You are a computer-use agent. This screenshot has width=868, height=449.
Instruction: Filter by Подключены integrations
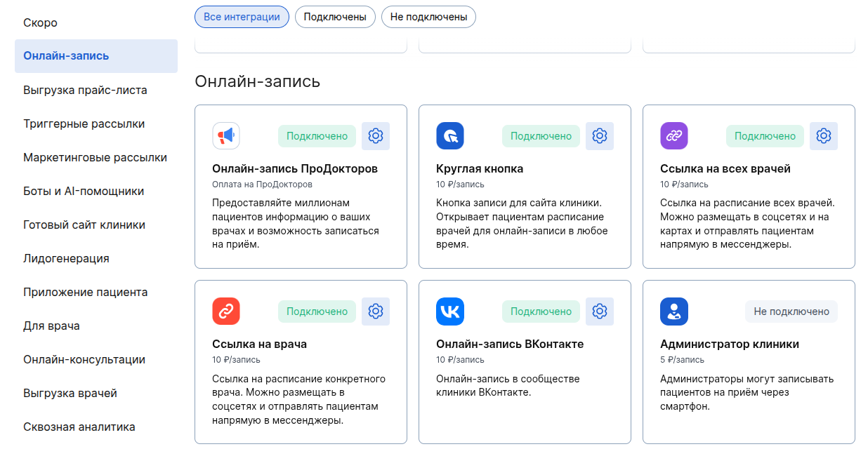tap(335, 17)
